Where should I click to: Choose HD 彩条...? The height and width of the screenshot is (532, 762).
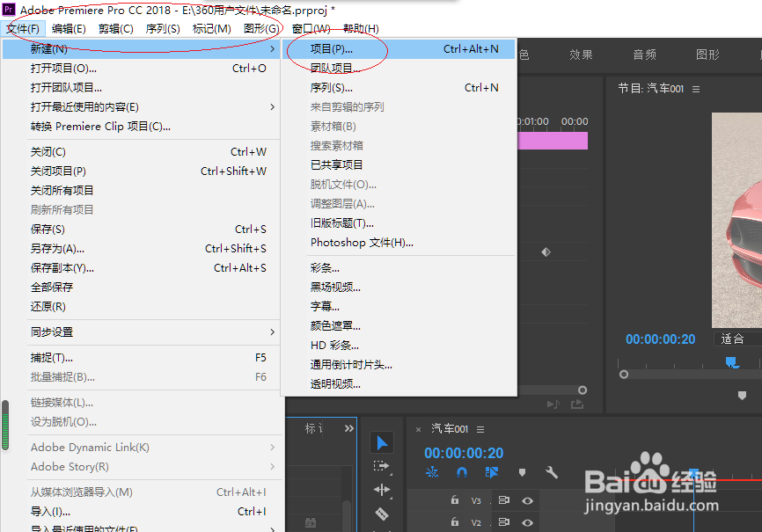tap(399, 346)
